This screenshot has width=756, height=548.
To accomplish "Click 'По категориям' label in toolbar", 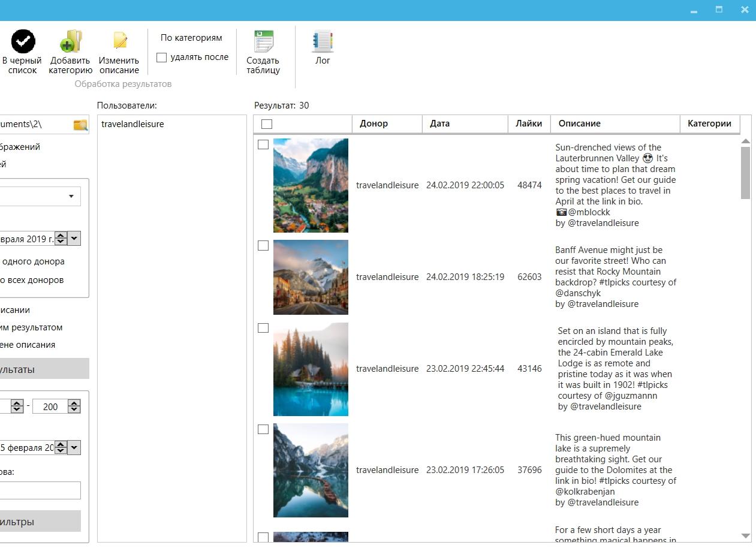I will click(x=191, y=38).
